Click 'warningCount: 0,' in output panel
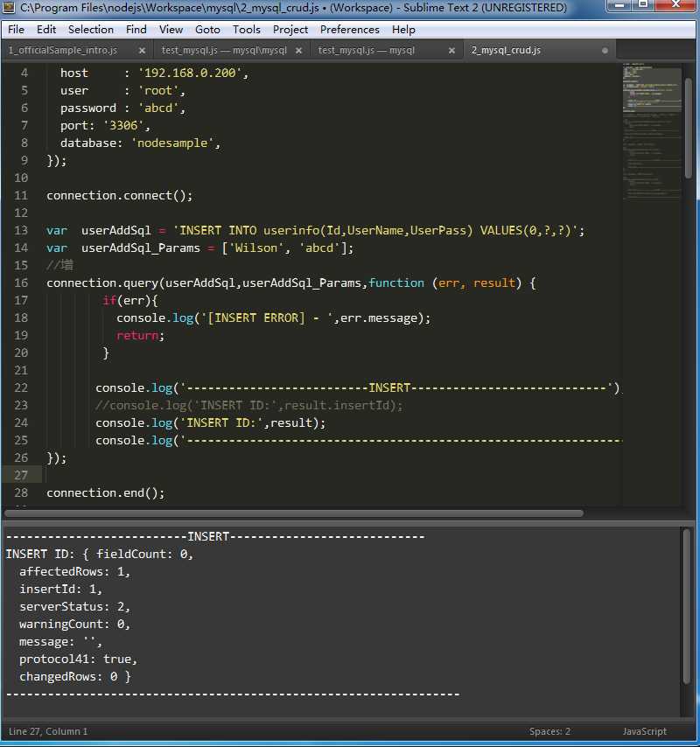This screenshot has width=700, height=747. click(x=74, y=624)
